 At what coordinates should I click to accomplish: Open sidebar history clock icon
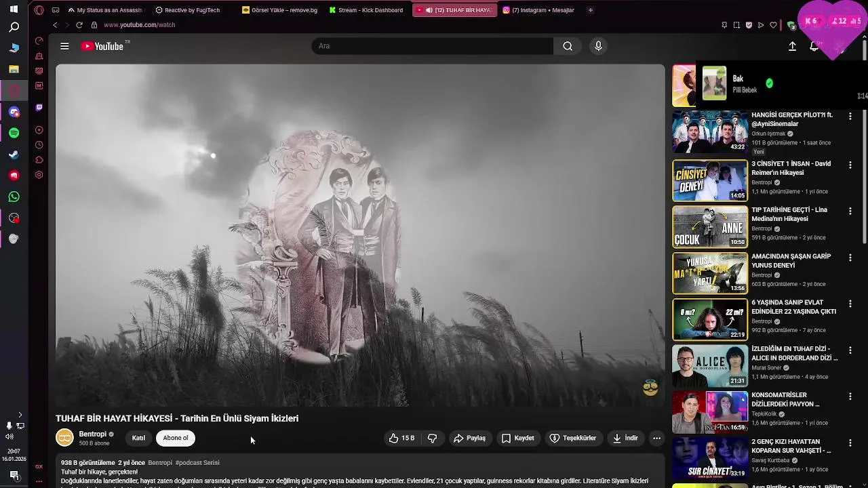coord(39,145)
